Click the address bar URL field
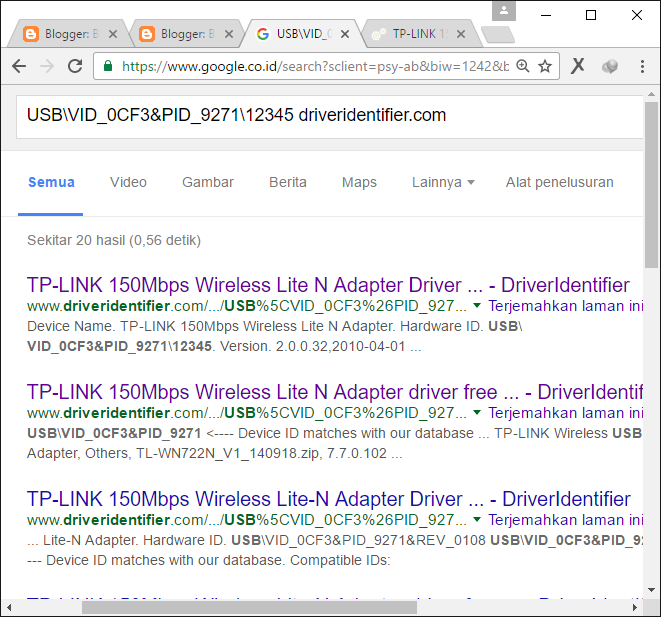661x617 pixels. click(x=315, y=66)
